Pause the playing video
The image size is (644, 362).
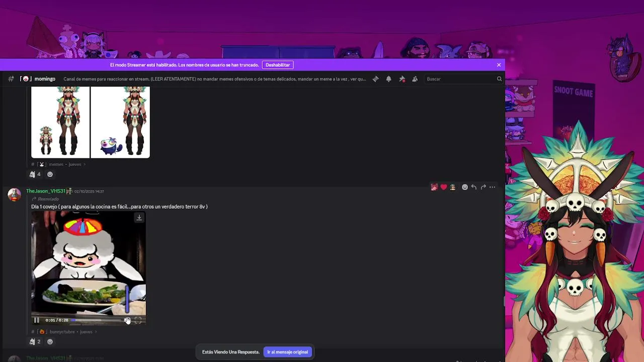coord(36,320)
